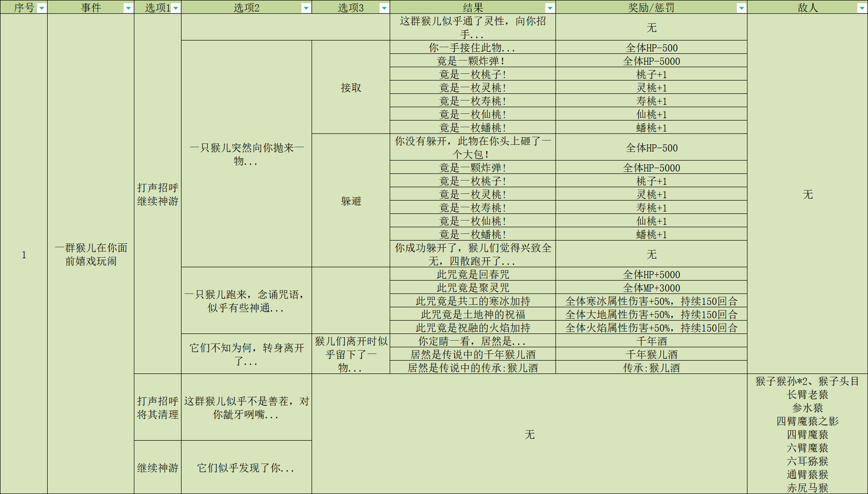Select cell 此咒竟是土地神的祝福
Image resolution: width=868 pixels, height=494 pixels.
pyautogui.click(x=473, y=314)
